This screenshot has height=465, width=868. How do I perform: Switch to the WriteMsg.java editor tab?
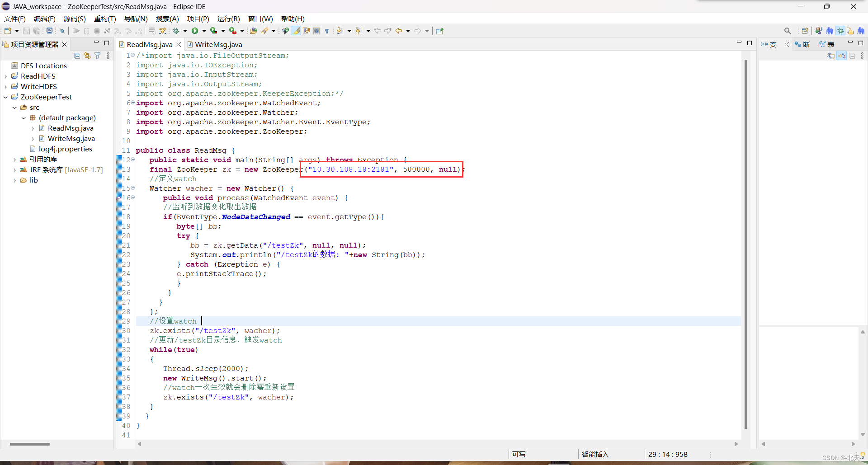[215, 44]
